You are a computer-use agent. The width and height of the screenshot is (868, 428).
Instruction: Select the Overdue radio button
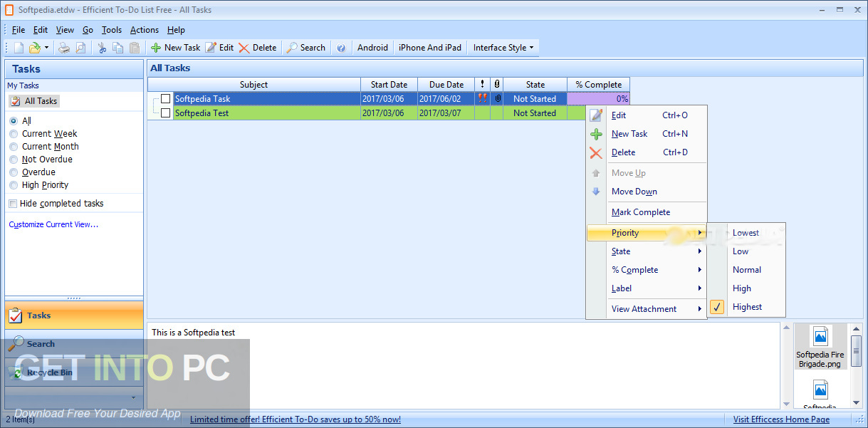14,172
